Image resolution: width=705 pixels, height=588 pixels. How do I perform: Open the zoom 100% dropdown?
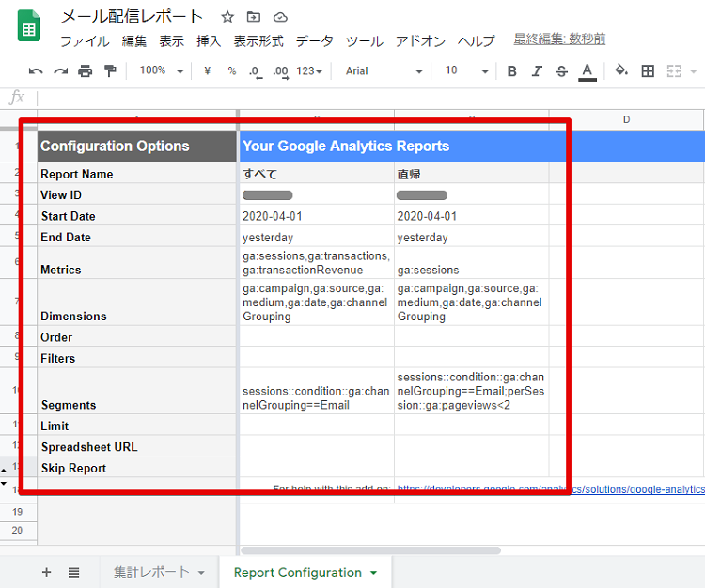pyautogui.click(x=162, y=70)
